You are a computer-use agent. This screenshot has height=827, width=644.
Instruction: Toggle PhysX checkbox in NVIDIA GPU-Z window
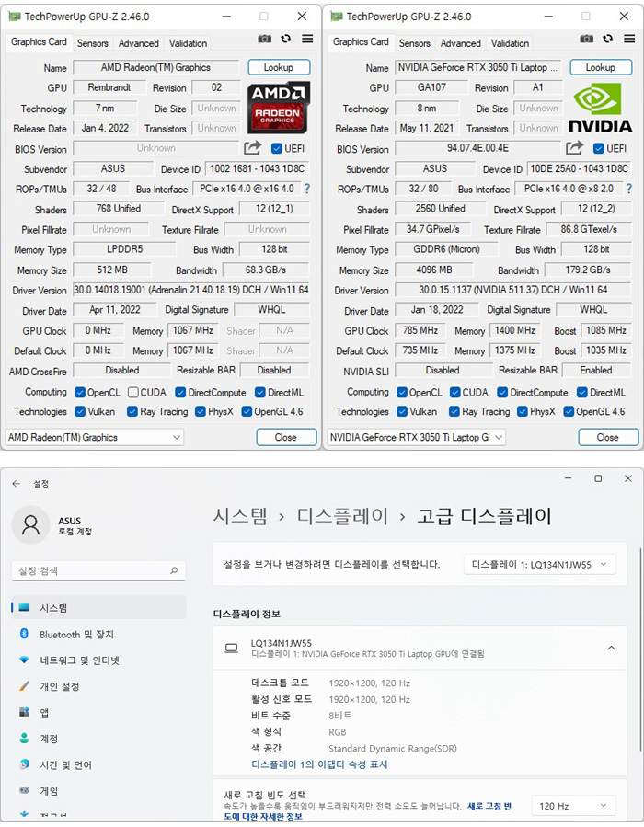(523, 411)
